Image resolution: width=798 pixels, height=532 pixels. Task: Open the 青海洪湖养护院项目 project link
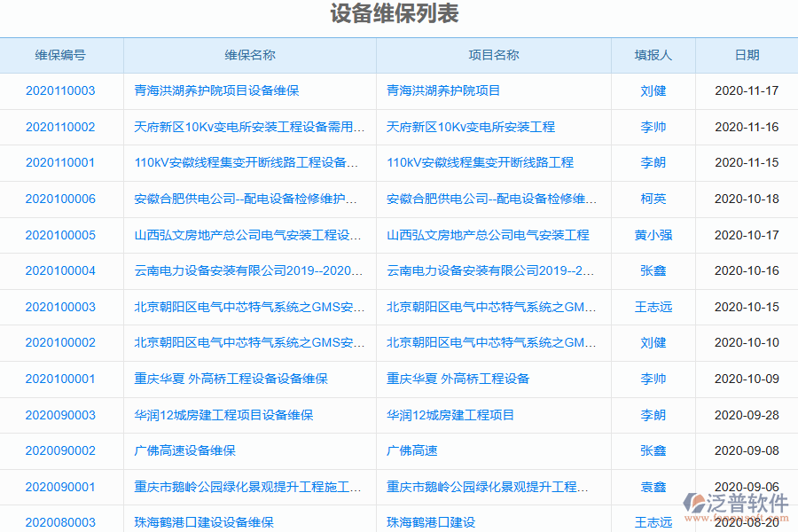pos(443,90)
